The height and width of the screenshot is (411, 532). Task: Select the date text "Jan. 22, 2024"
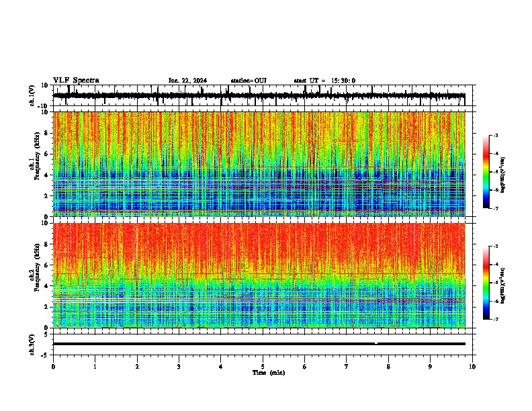point(187,81)
